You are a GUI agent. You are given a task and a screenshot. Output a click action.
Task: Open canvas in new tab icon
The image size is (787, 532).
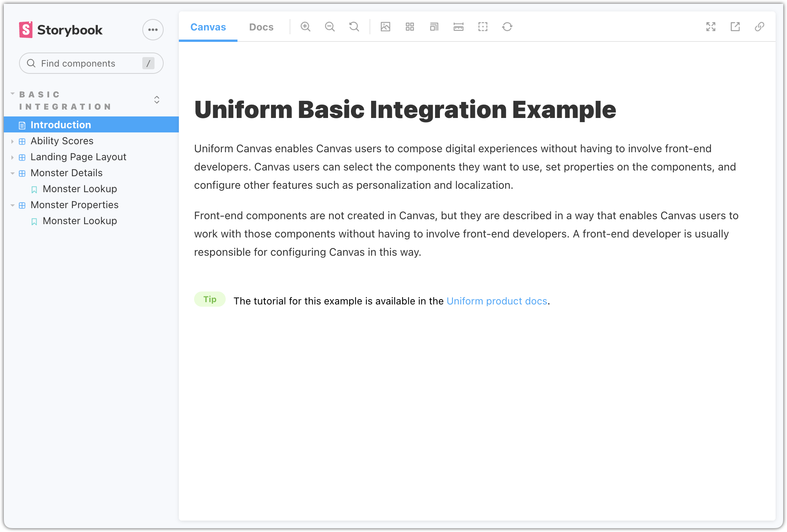pos(735,27)
